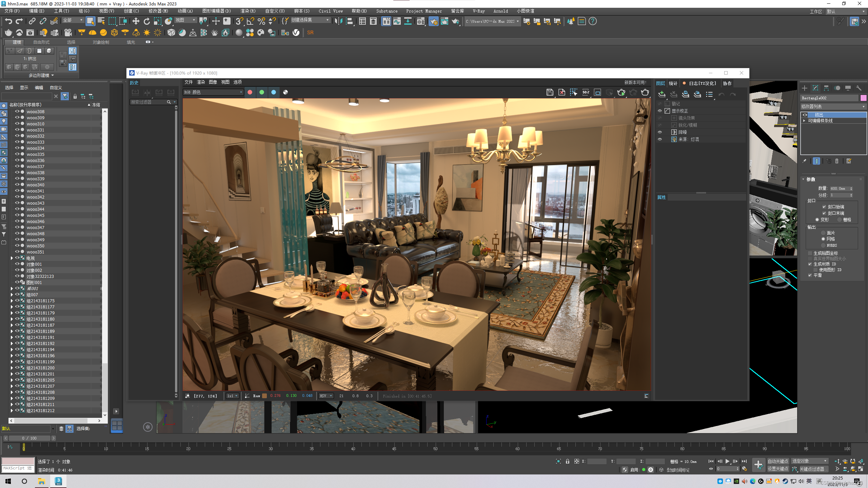Click the 设置关键点 button
The height and width of the screenshot is (488, 868).
click(778, 469)
